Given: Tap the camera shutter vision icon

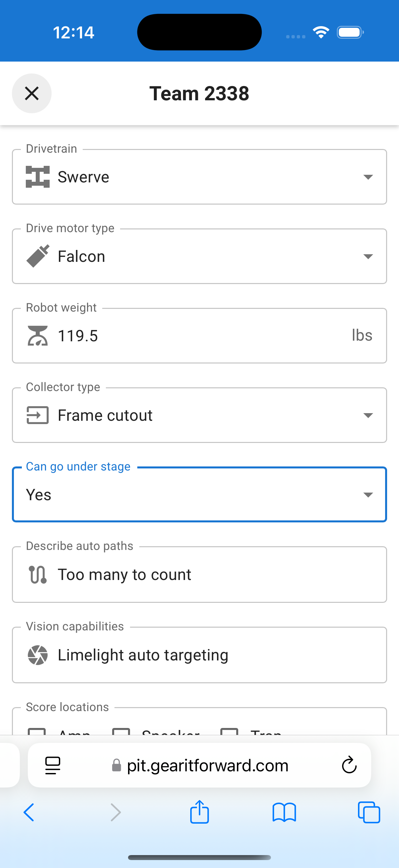Looking at the screenshot, I should (x=38, y=655).
